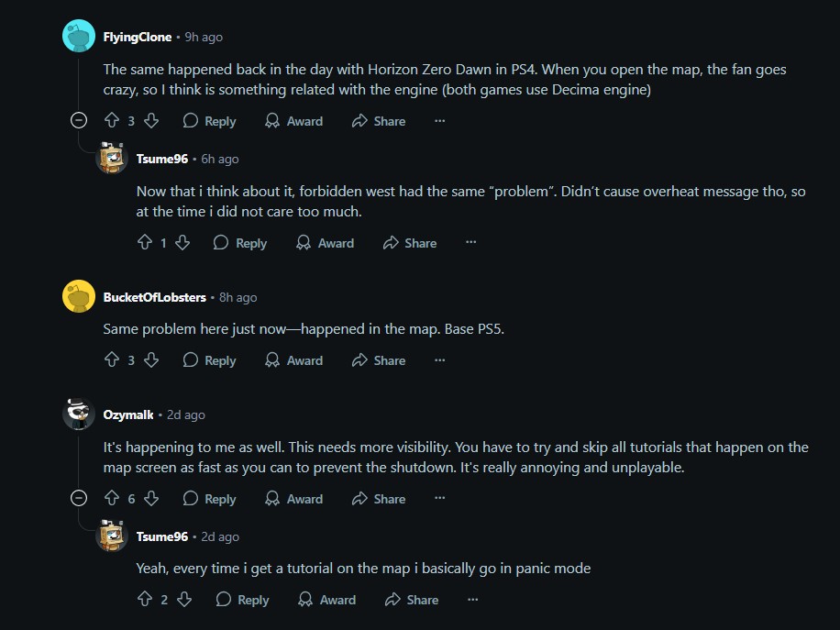Open more options on Tsume96's panic mode reply
This screenshot has height=630, width=840.
click(x=472, y=600)
